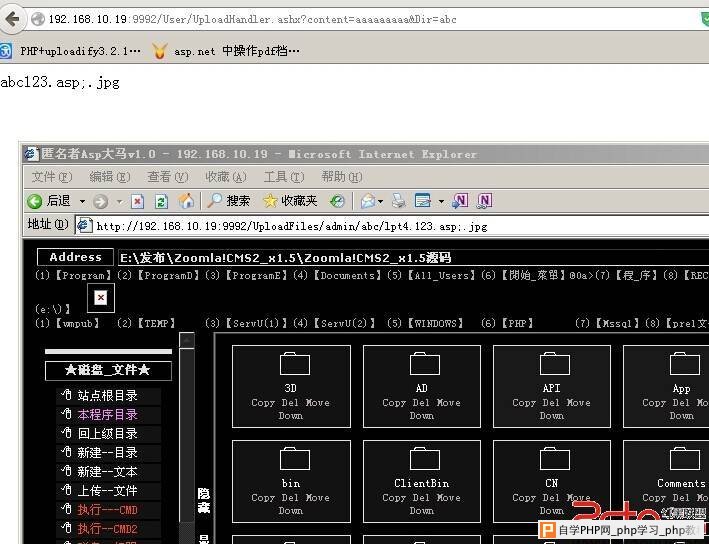Viewport: 709px width, 544px height.
Task: Click the IE forward arrow button
Action: [100, 201]
